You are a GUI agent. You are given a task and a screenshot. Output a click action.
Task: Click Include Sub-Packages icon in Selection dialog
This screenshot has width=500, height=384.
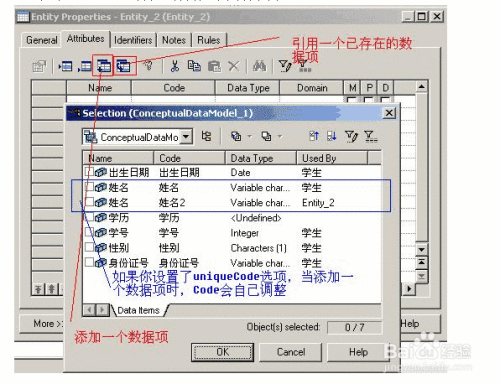(x=206, y=136)
